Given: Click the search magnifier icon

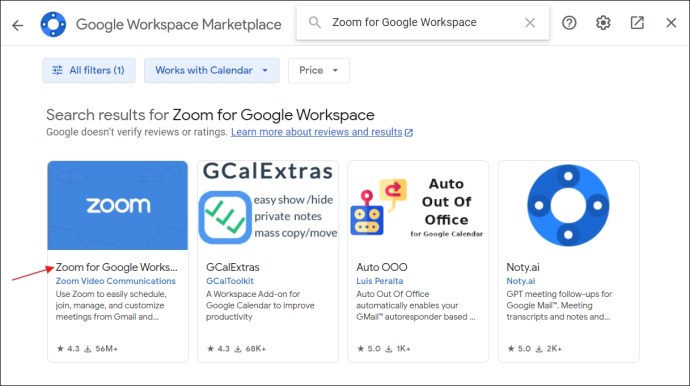Looking at the screenshot, I should (x=315, y=22).
